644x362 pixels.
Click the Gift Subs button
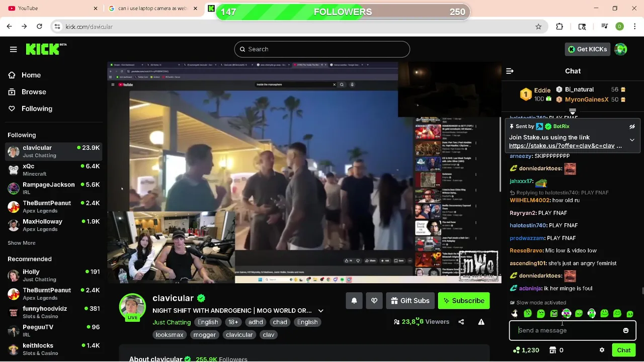pyautogui.click(x=410, y=301)
